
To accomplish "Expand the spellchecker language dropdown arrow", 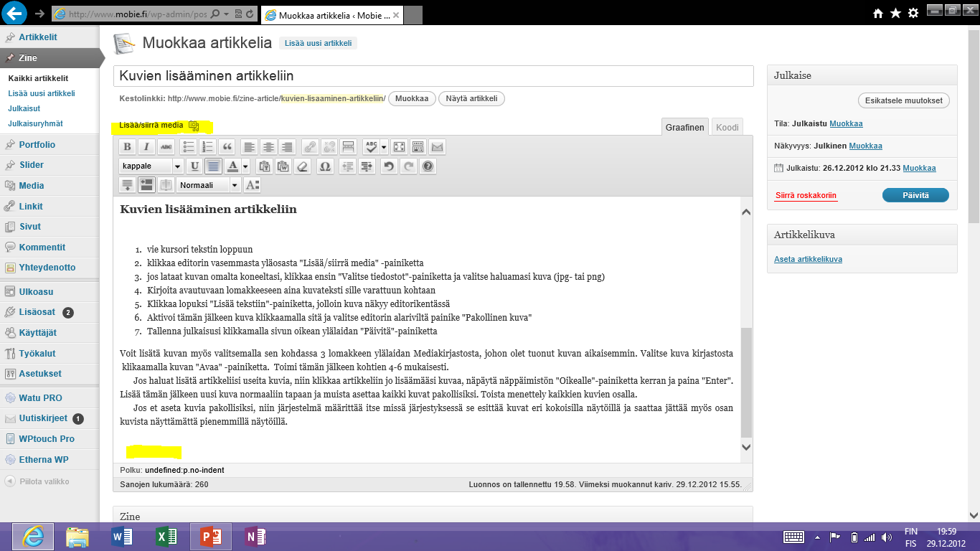I will 384,147.
